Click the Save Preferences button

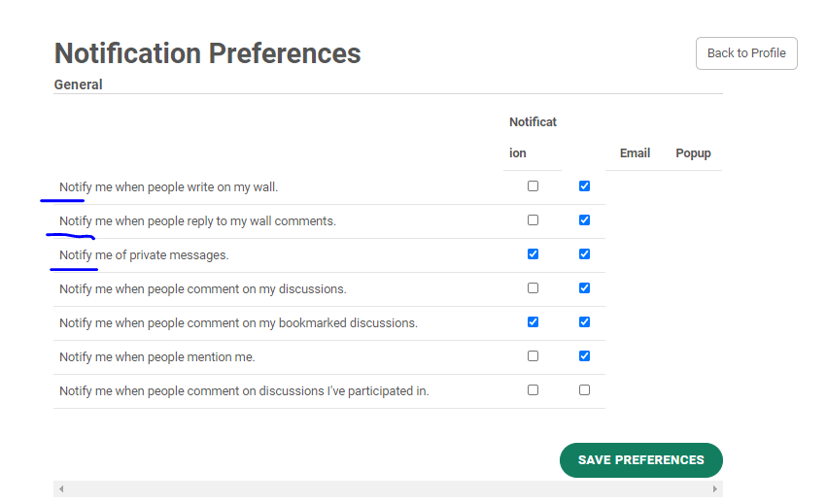(x=640, y=460)
